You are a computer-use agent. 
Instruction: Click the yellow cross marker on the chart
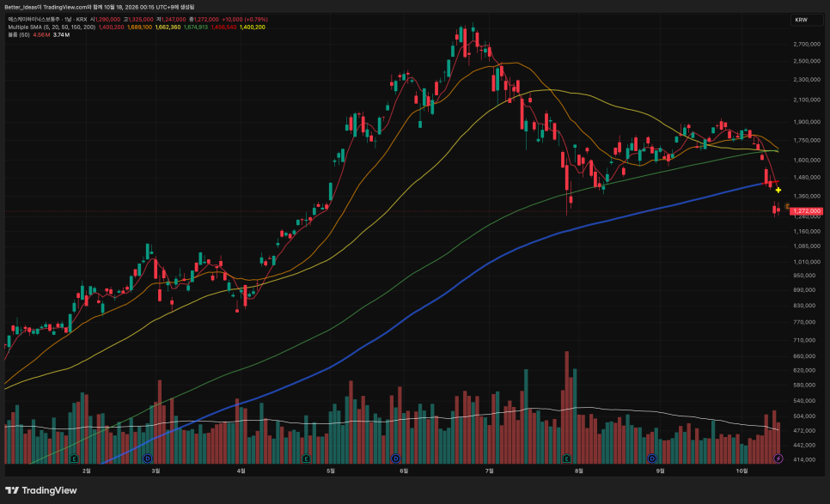coord(778,190)
